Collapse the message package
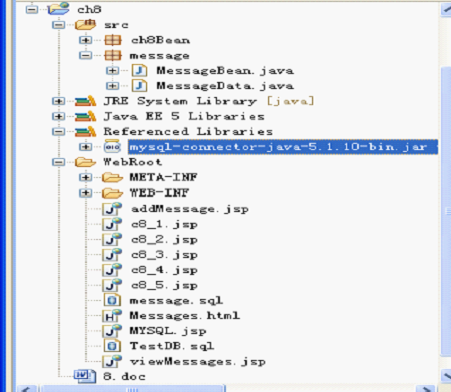Image resolution: width=451 pixels, height=392 pixels. click(85, 55)
